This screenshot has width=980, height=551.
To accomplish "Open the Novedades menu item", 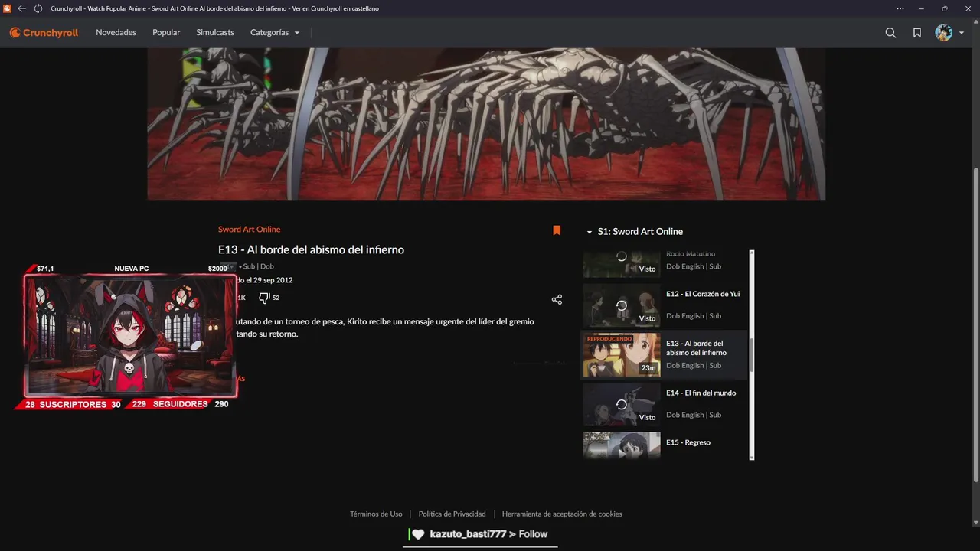I will (x=116, y=33).
